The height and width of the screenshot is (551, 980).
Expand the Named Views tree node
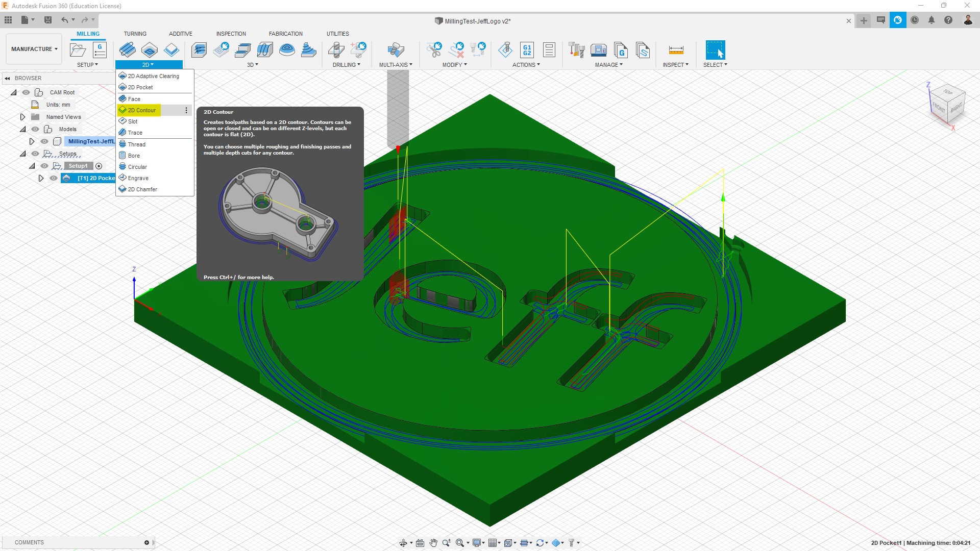click(x=22, y=117)
